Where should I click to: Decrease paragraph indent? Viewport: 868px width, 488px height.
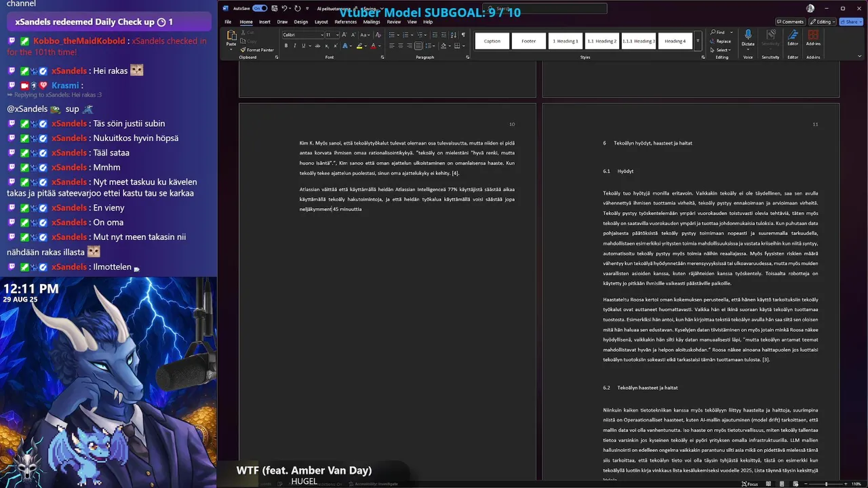pos(435,35)
